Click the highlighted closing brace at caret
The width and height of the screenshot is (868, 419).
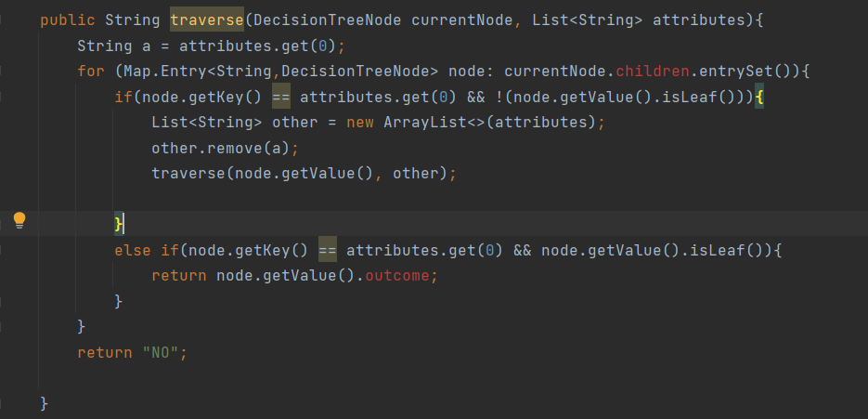pos(118,224)
